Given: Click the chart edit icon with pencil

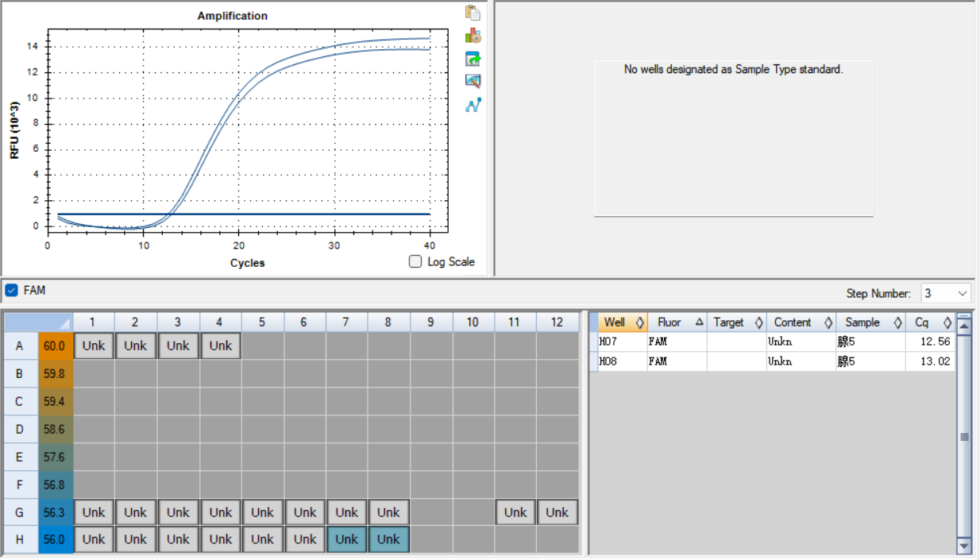Looking at the screenshot, I should point(473,81).
